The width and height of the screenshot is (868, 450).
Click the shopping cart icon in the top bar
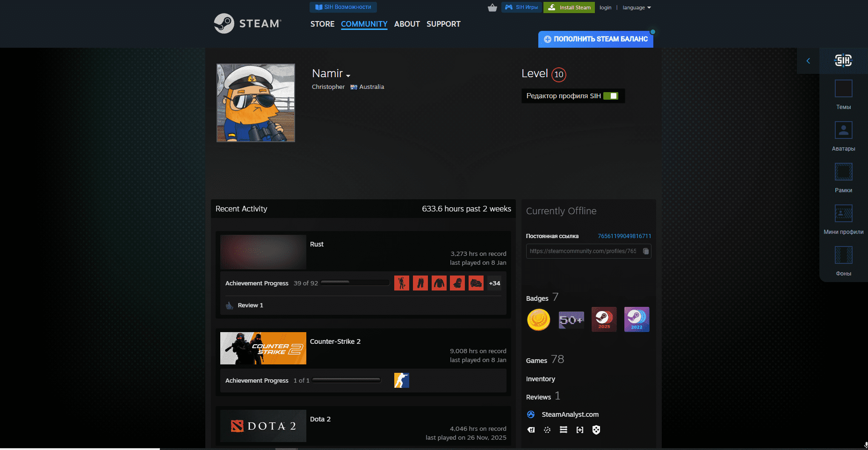tap(492, 7)
